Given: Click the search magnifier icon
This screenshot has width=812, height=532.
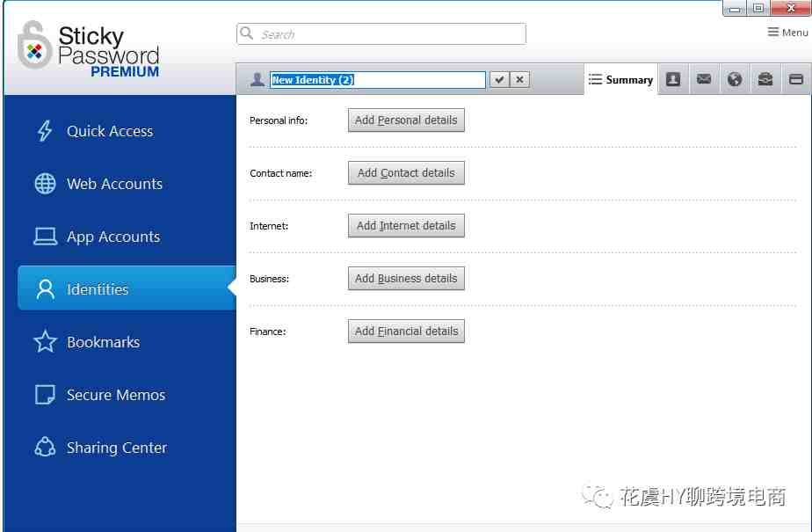Looking at the screenshot, I should click(247, 33).
